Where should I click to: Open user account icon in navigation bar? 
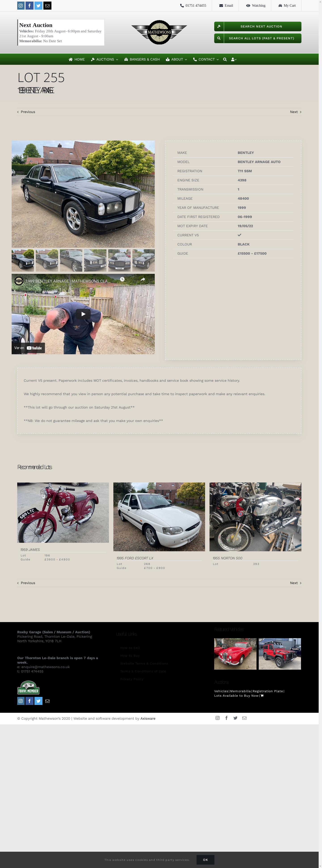tap(234, 59)
